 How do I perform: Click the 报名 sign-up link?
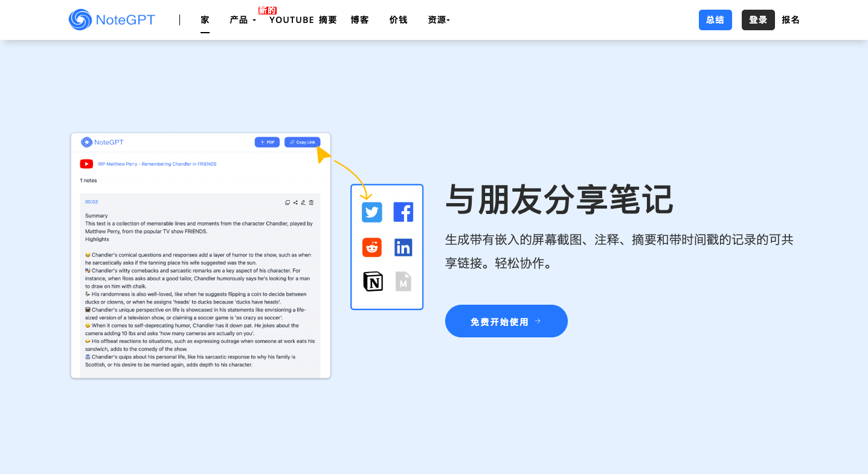[790, 20]
